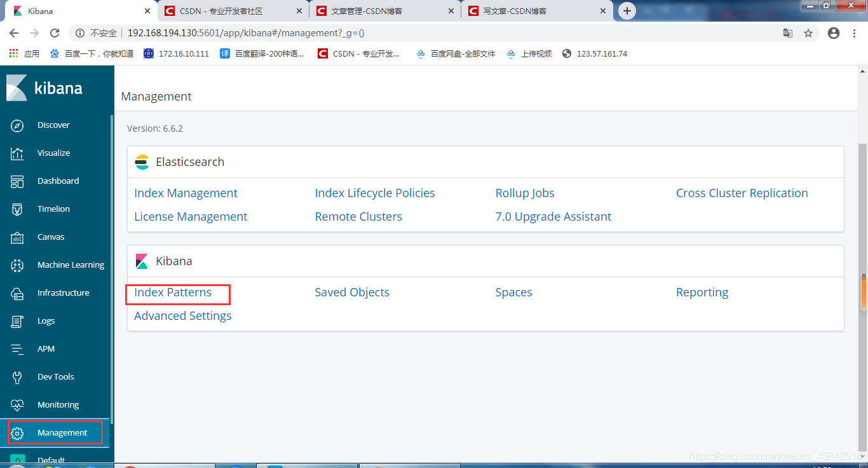Click the Default space avatar
Screen dimensions: 868x468
[x=17, y=459]
